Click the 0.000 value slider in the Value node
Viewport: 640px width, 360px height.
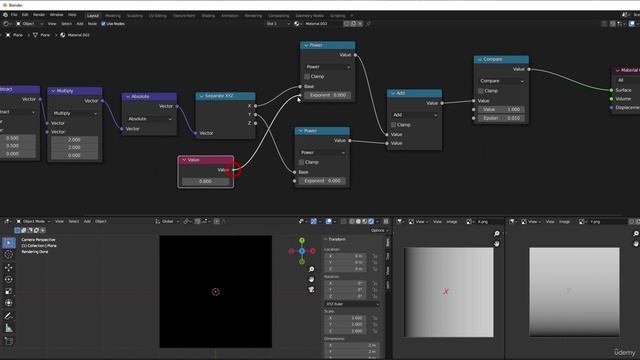pyautogui.click(x=205, y=181)
